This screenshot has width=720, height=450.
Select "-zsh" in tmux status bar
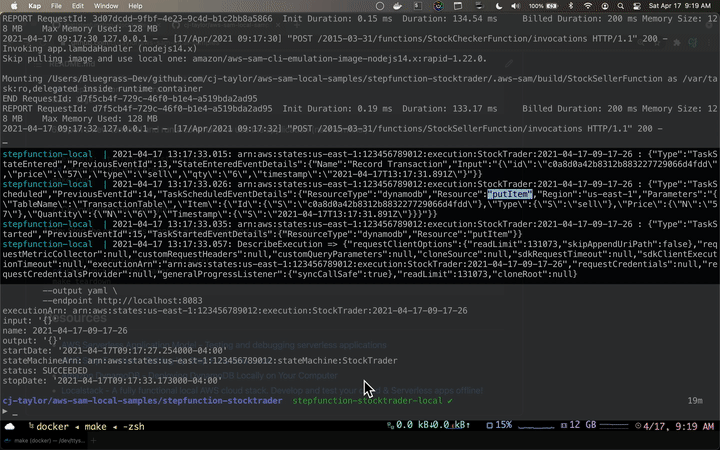coord(133,427)
